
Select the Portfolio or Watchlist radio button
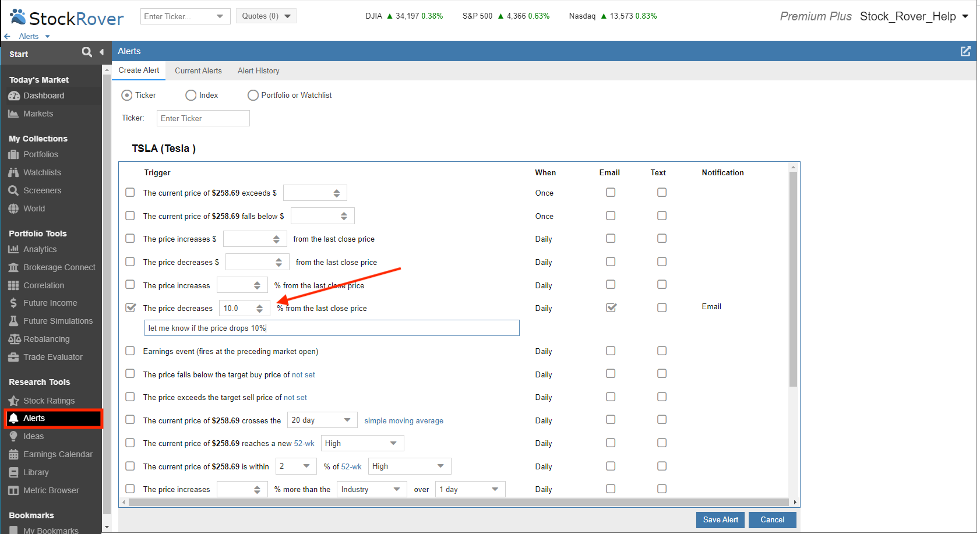coord(253,95)
